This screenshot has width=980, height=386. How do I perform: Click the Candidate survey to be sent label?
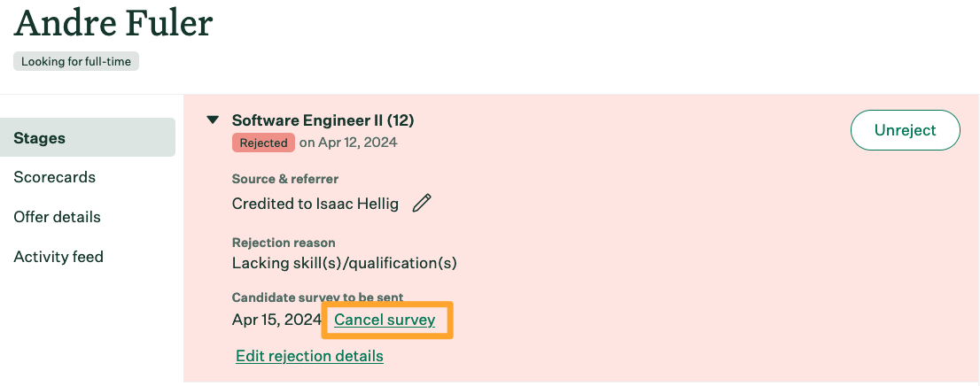pyautogui.click(x=317, y=297)
